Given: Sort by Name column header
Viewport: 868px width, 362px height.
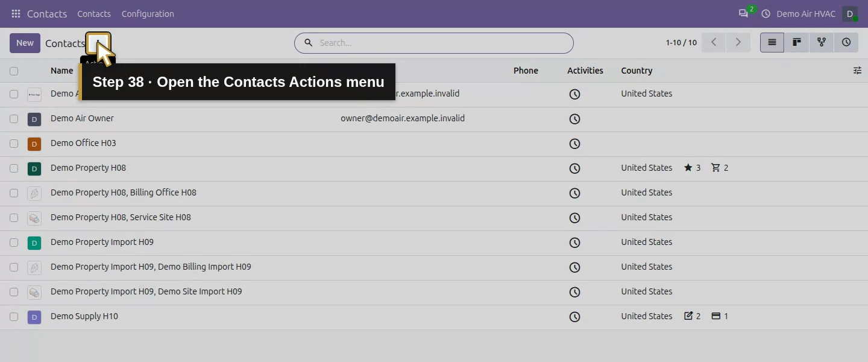Looking at the screenshot, I should click(61, 71).
